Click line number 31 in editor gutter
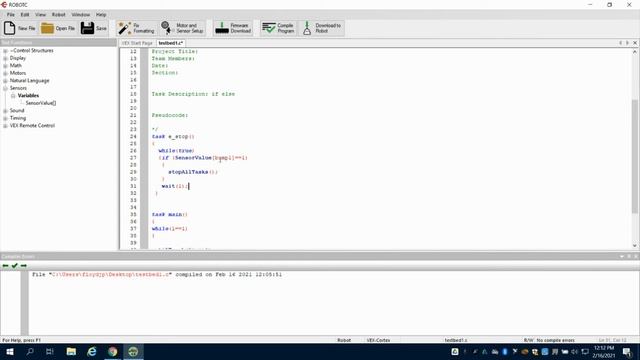640x360 pixels. tap(133, 186)
